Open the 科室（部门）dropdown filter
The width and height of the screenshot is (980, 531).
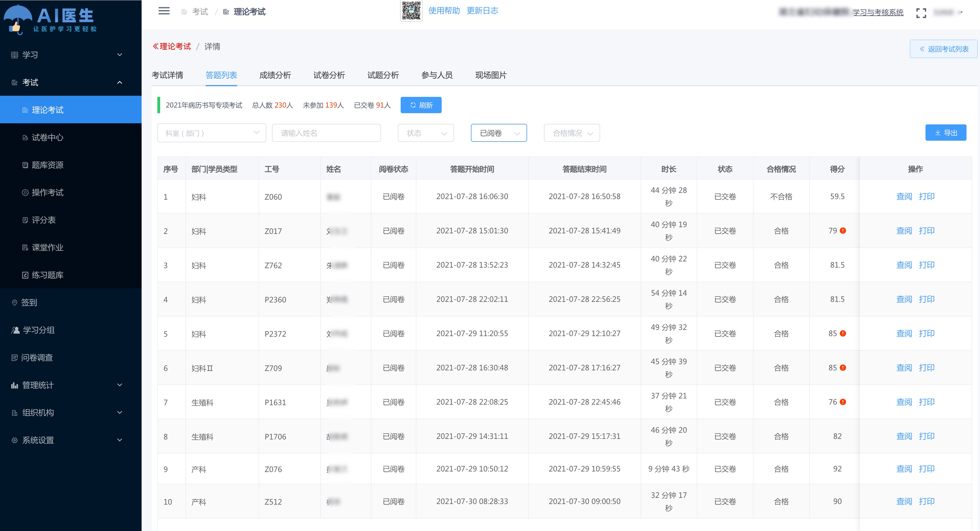click(x=212, y=133)
